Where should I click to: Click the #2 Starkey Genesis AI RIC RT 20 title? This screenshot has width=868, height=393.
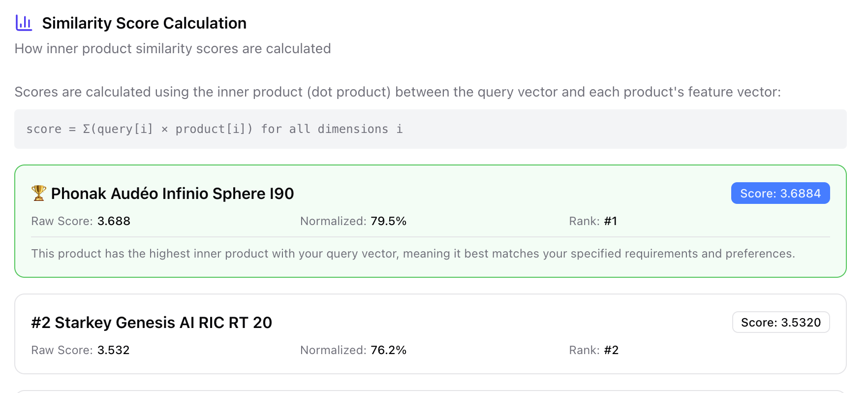pyautogui.click(x=152, y=323)
